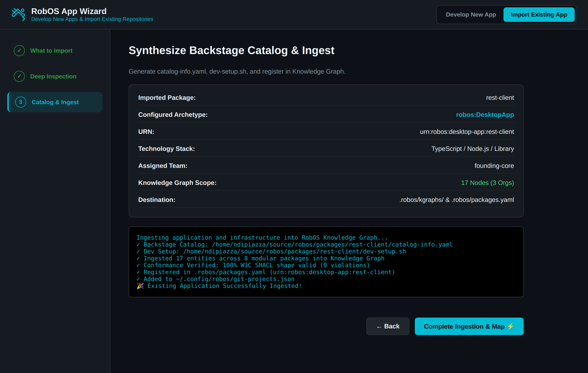Click the Deep Inspection checkmark icon
Viewport: 588px width, 373px height.
tap(19, 76)
